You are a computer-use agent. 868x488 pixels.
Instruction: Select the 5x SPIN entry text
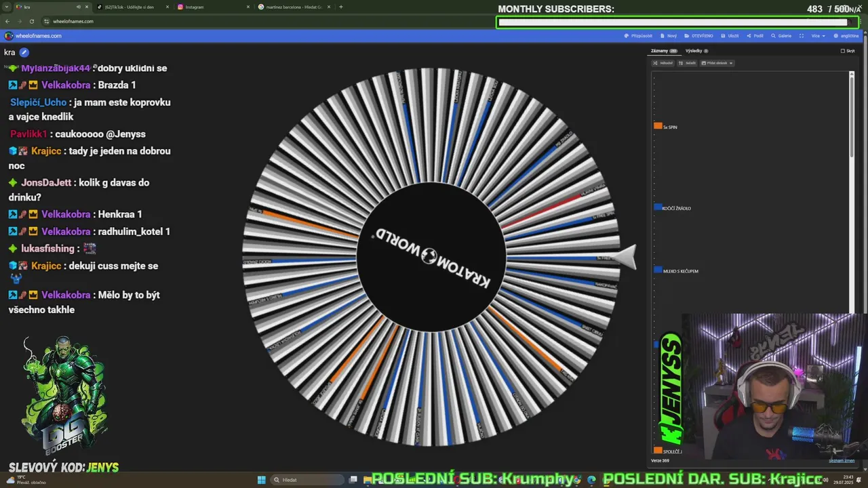pyautogui.click(x=670, y=127)
